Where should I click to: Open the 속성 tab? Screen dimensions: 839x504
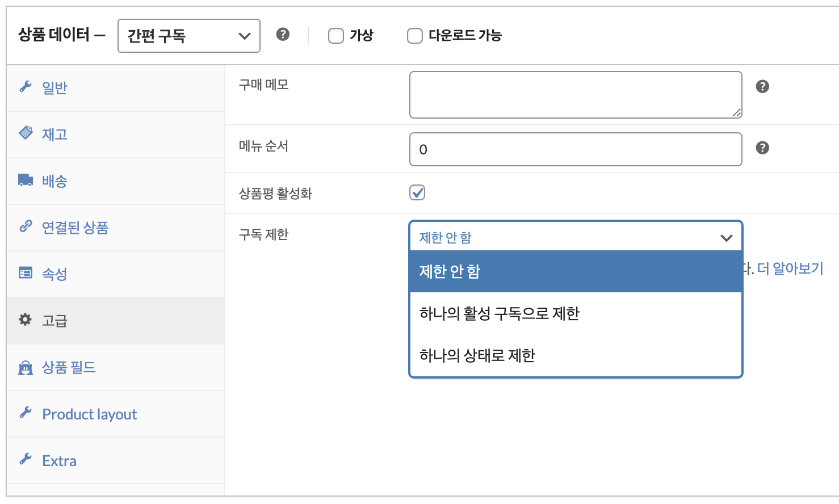pyautogui.click(x=116, y=274)
